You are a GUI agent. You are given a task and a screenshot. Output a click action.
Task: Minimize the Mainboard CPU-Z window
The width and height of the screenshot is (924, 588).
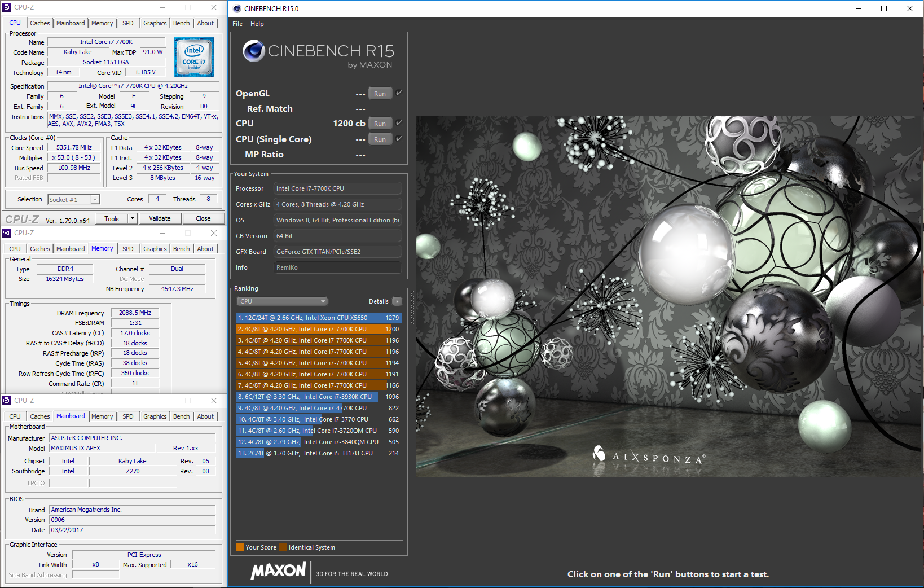tap(162, 401)
